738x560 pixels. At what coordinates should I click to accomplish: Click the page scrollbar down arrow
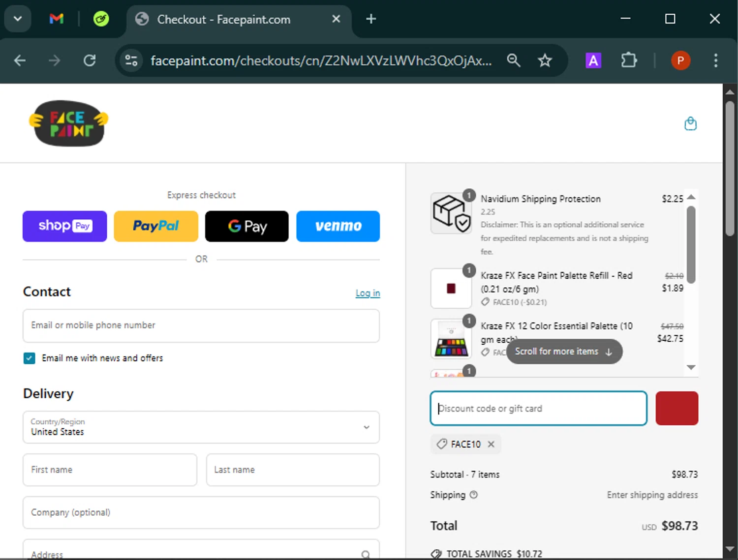coord(730,549)
